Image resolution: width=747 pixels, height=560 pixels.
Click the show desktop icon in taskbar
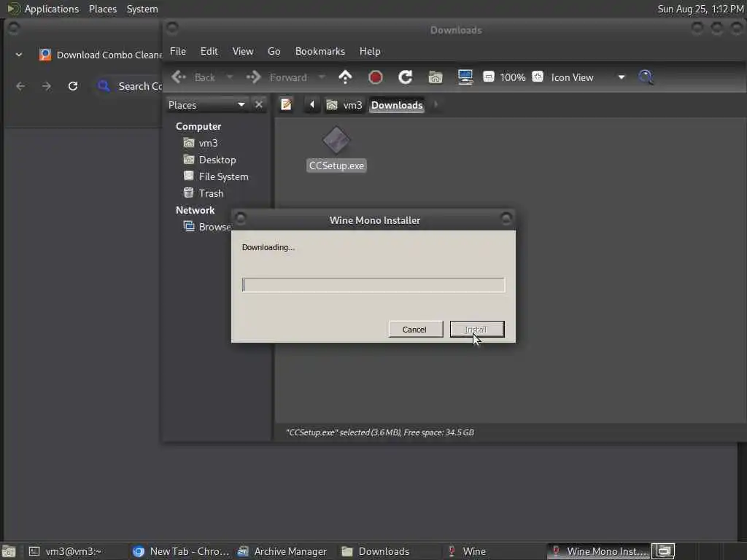[9, 551]
